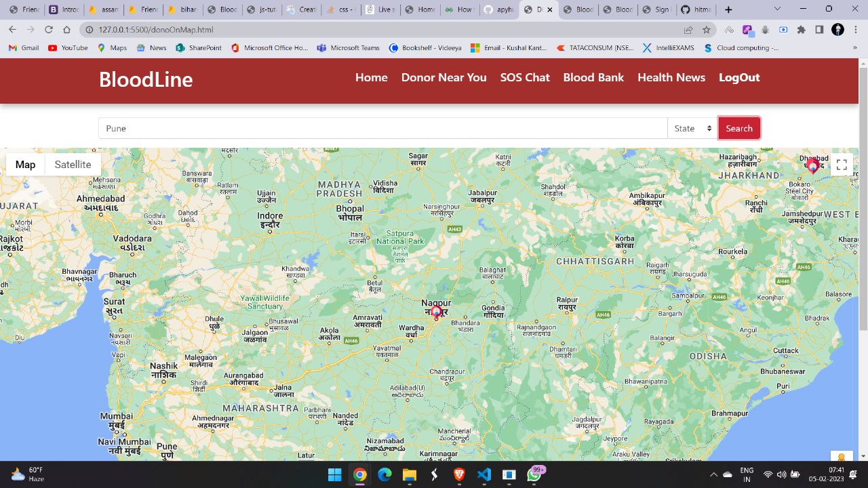Click the Dhanbad donor map marker
868x488 pixels.
click(x=812, y=165)
